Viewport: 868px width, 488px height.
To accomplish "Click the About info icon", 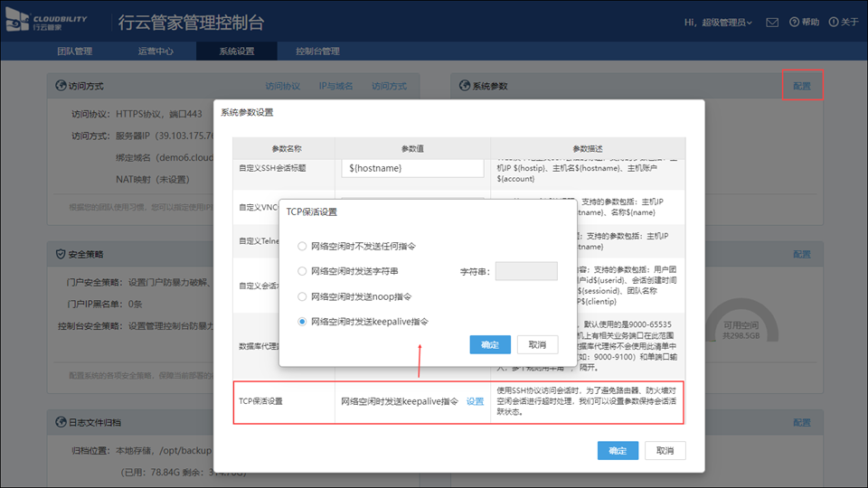I will click(x=834, y=23).
